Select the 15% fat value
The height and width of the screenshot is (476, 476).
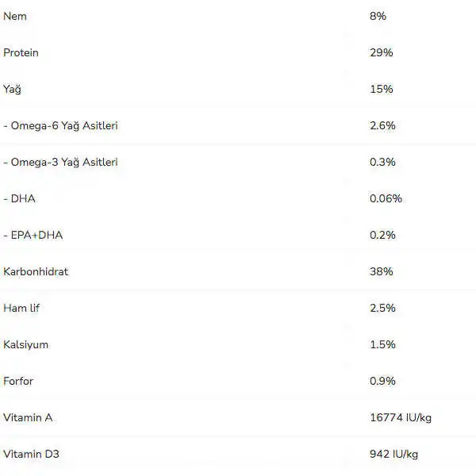(x=381, y=89)
